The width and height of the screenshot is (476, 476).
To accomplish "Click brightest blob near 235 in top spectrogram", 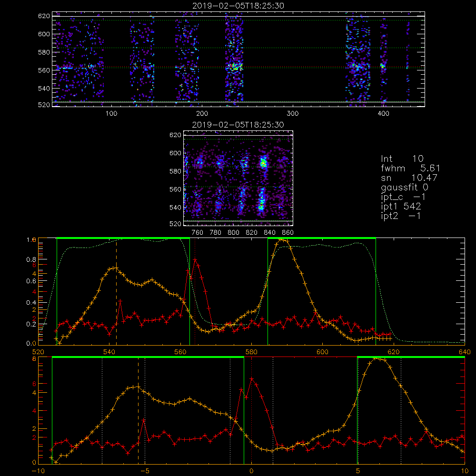I will (234, 67).
